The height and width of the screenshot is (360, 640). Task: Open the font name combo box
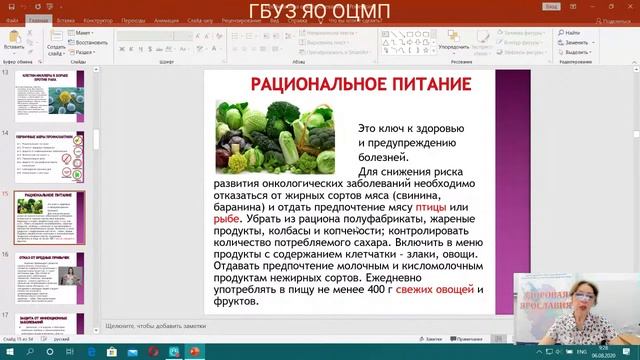tap(145, 36)
